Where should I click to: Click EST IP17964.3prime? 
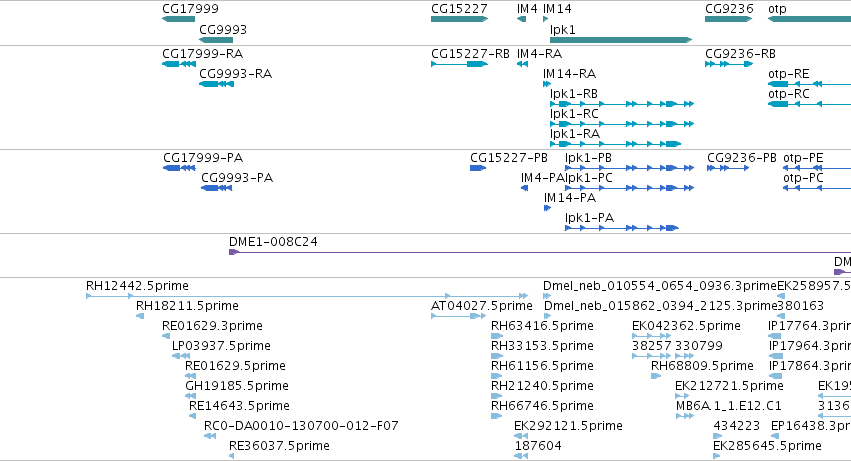810,346
